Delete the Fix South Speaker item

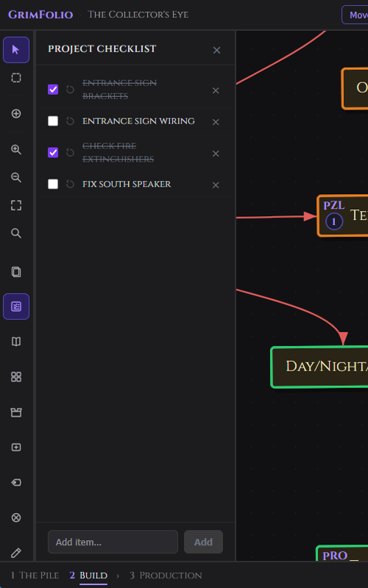(216, 185)
